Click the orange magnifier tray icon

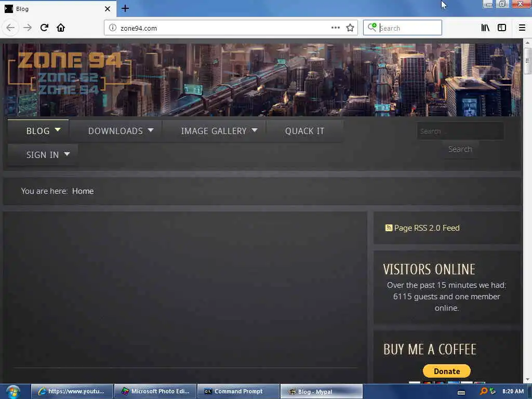pyautogui.click(x=484, y=391)
